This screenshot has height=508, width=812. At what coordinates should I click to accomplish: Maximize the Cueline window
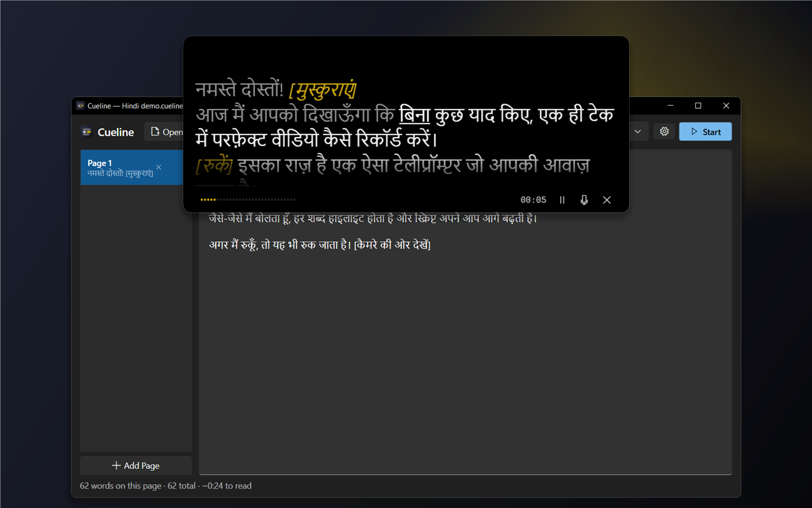point(698,106)
